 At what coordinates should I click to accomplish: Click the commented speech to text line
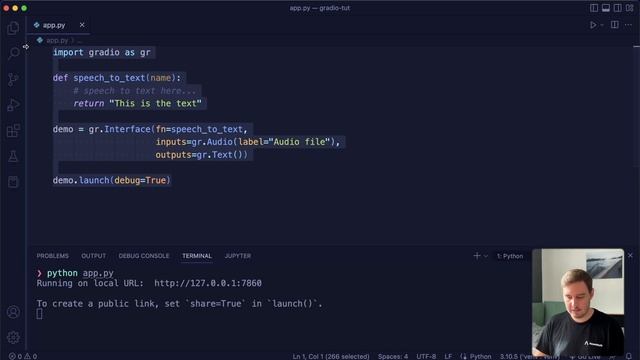click(135, 91)
